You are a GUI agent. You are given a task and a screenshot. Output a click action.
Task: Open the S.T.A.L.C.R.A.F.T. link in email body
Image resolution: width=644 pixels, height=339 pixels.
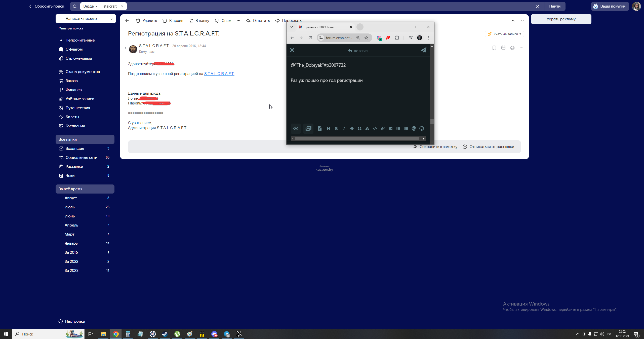click(x=219, y=74)
